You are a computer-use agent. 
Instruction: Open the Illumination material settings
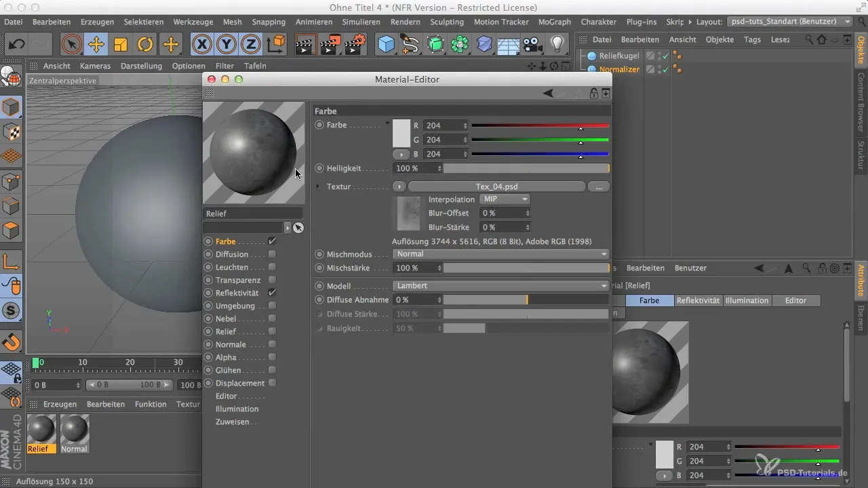[x=237, y=409]
